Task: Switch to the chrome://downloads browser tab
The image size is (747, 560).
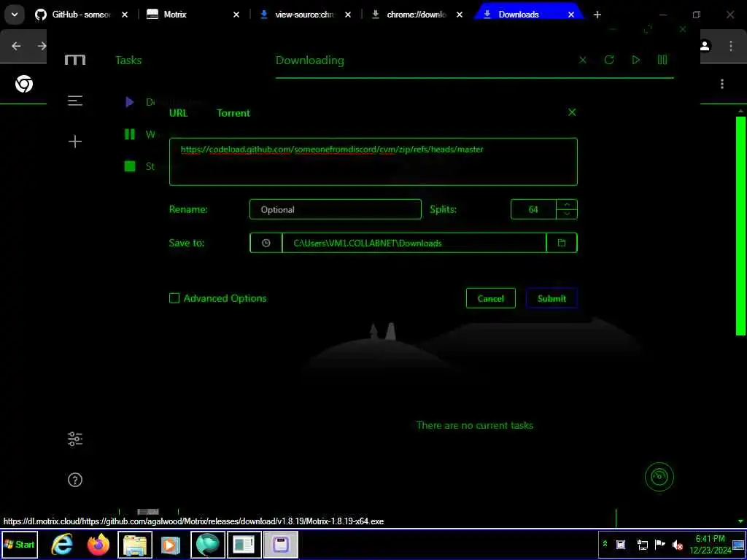Action: (x=417, y=15)
